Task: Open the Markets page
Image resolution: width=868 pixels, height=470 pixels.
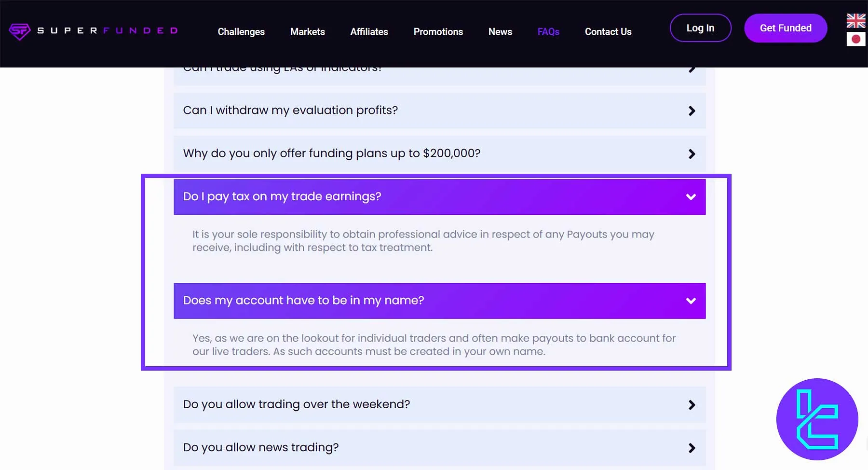Action: point(307,31)
